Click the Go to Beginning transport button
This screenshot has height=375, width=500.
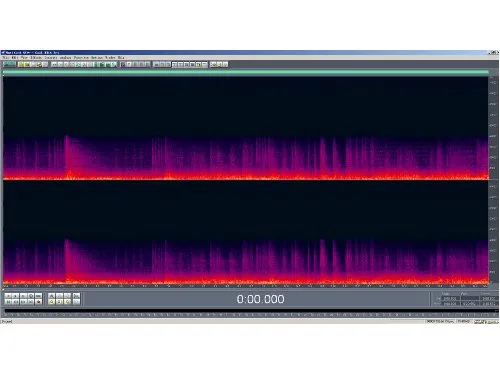(x=8, y=302)
